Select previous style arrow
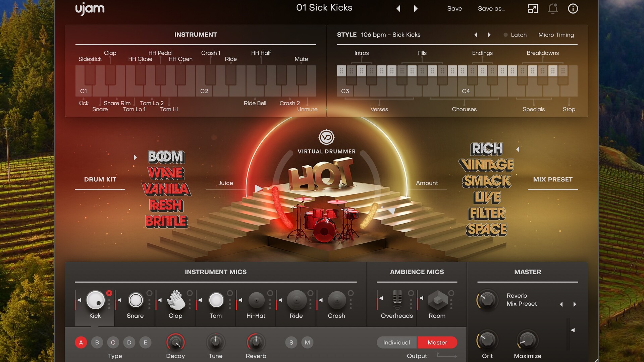Viewport: 644px width, 362px height. tap(476, 35)
